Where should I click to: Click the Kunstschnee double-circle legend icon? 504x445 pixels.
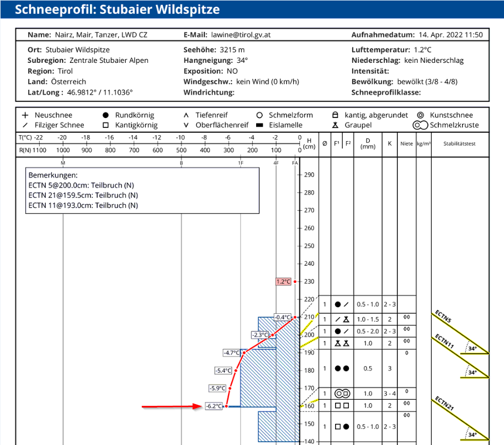coord(421,115)
